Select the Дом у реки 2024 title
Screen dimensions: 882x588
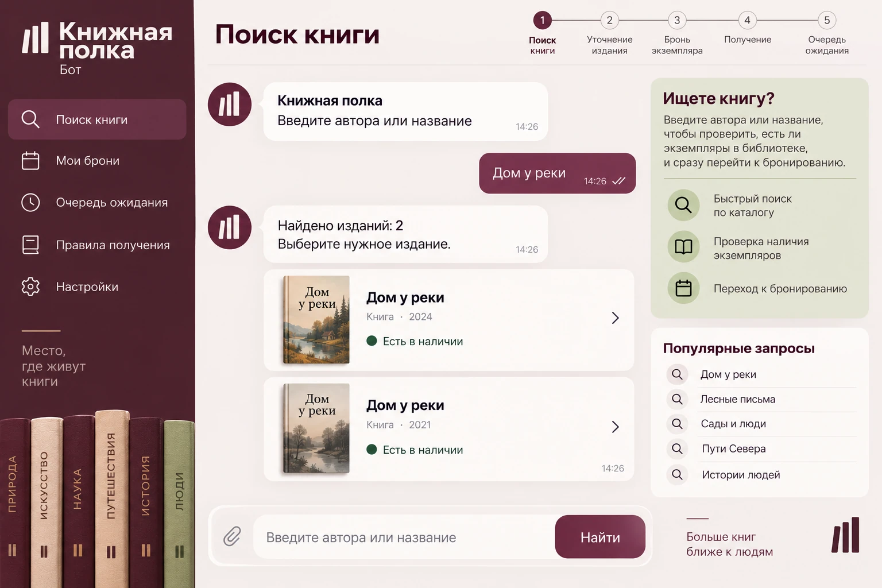coord(405,297)
